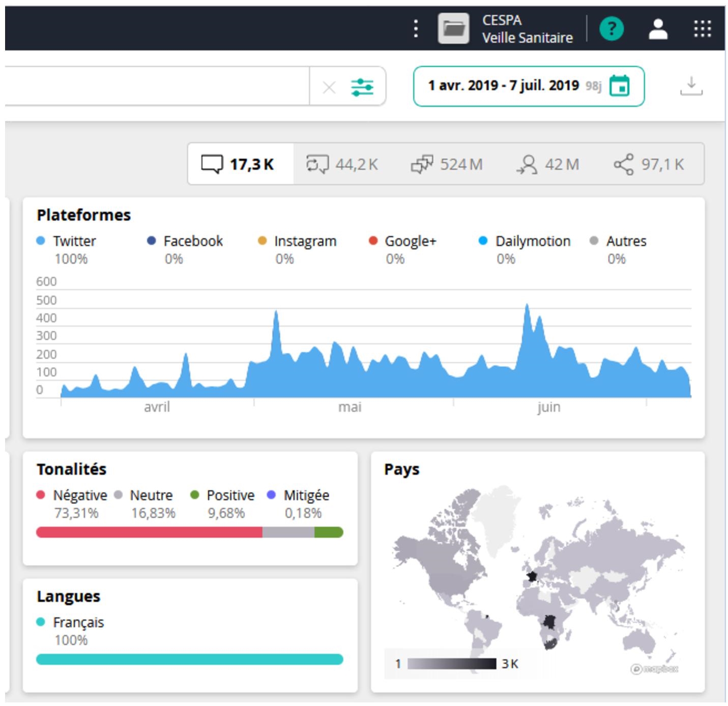Click the green positive segment of tonality bar

pos(329,532)
